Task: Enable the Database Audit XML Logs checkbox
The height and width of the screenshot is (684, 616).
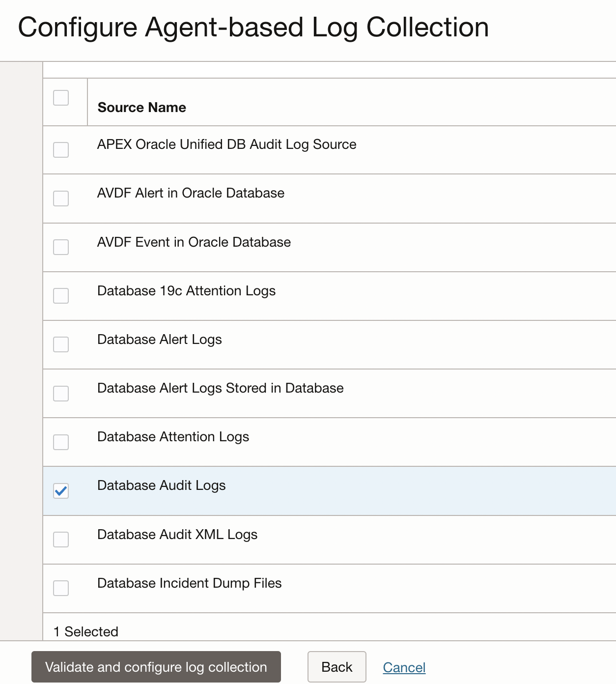Action: 61,540
